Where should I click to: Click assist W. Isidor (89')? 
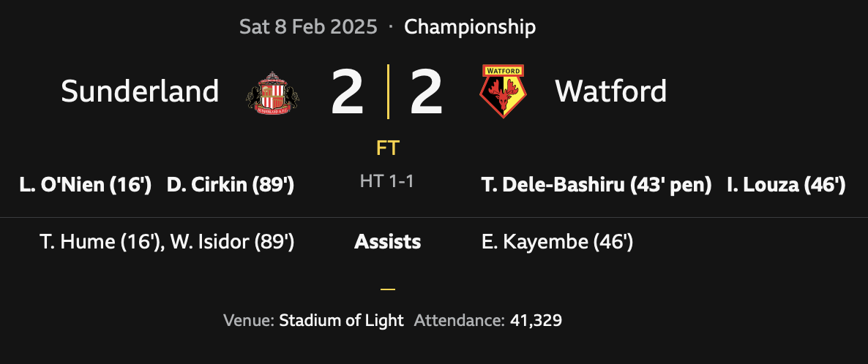point(232,242)
